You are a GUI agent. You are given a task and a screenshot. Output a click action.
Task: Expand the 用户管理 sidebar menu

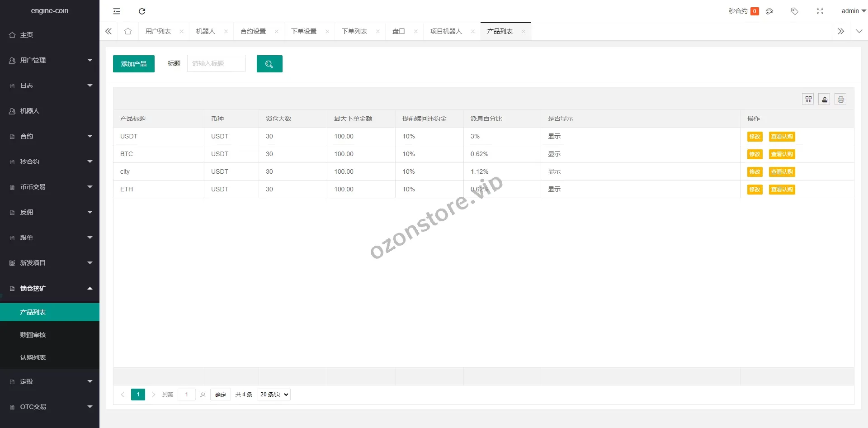(50, 60)
